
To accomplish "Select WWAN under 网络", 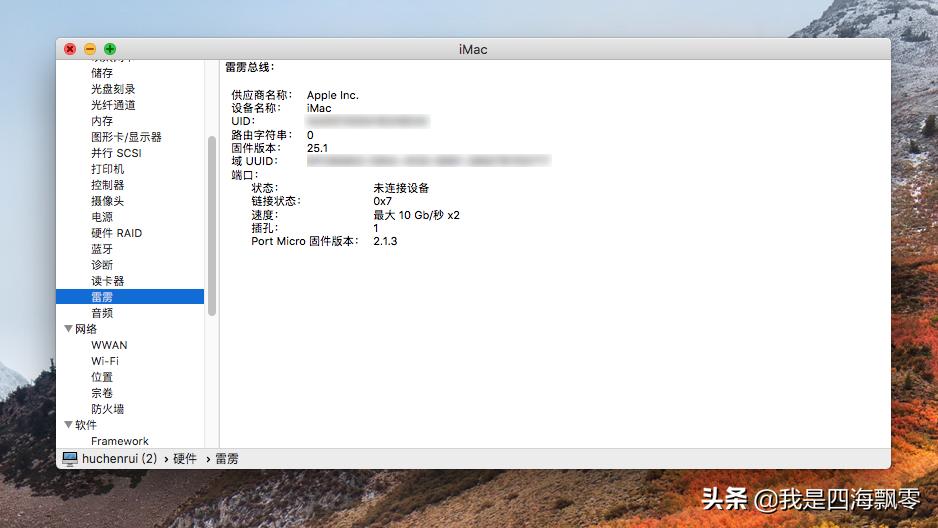I will click(x=109, y=345).
